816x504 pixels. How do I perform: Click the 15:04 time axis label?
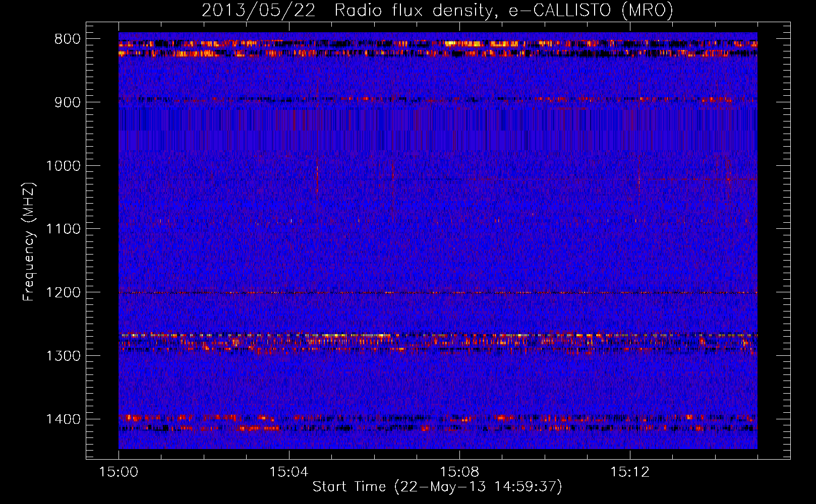coord(289,472)
